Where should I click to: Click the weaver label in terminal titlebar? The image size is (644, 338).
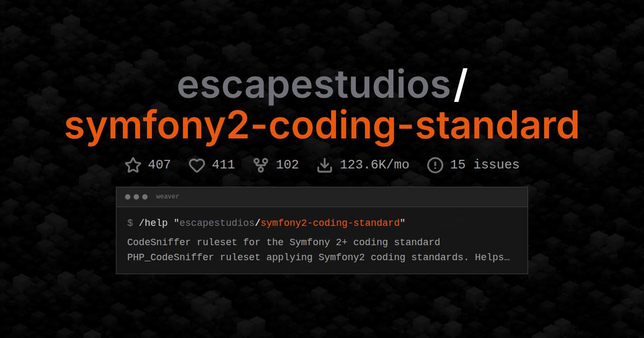167,196
